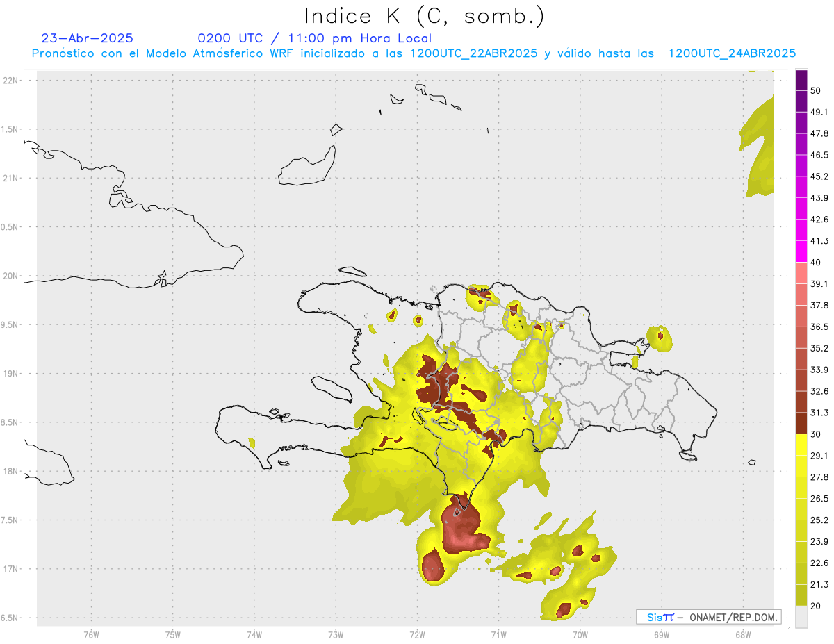Click the '17N' latitude label

pyautogui.click(x=12, y=569)
